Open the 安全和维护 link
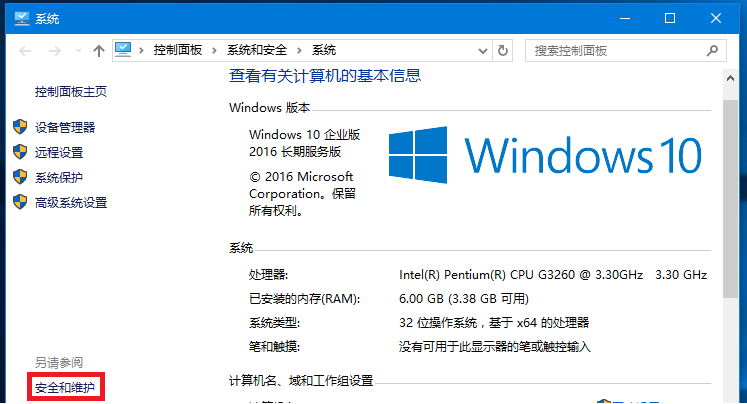Screen dimensions: 747x404 65,387
